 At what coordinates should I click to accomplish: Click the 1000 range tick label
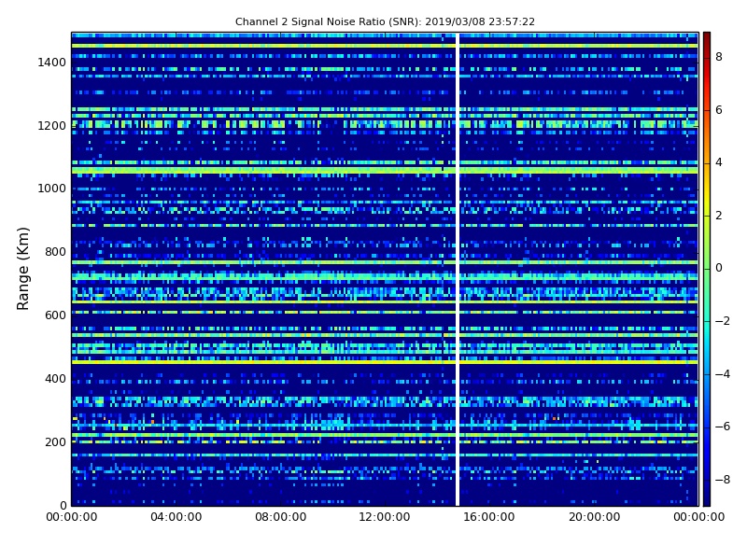pyautogui.click(x=51, y=189)
